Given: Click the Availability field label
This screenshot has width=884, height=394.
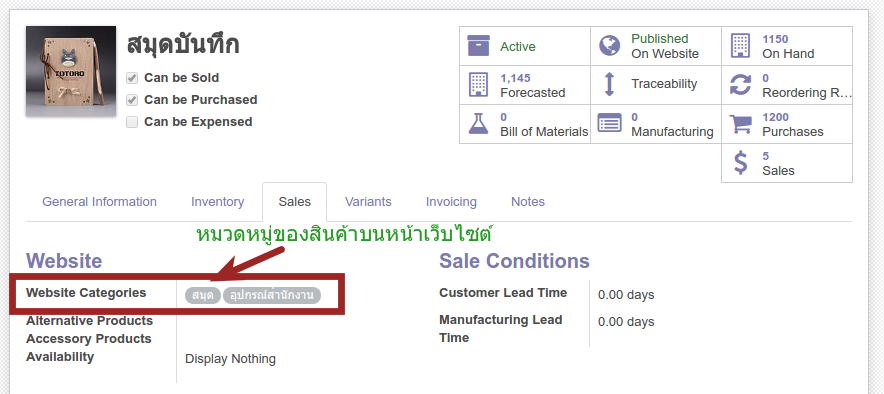Looking at the screenshot, I should click(x=60, y=357).
